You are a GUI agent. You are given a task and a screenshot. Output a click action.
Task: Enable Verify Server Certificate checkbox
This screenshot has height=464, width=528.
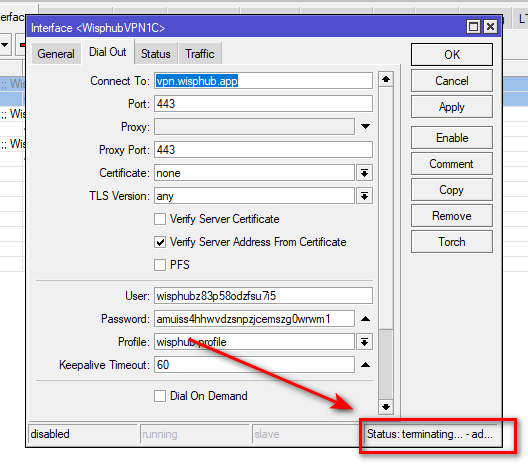coord(160,219)
